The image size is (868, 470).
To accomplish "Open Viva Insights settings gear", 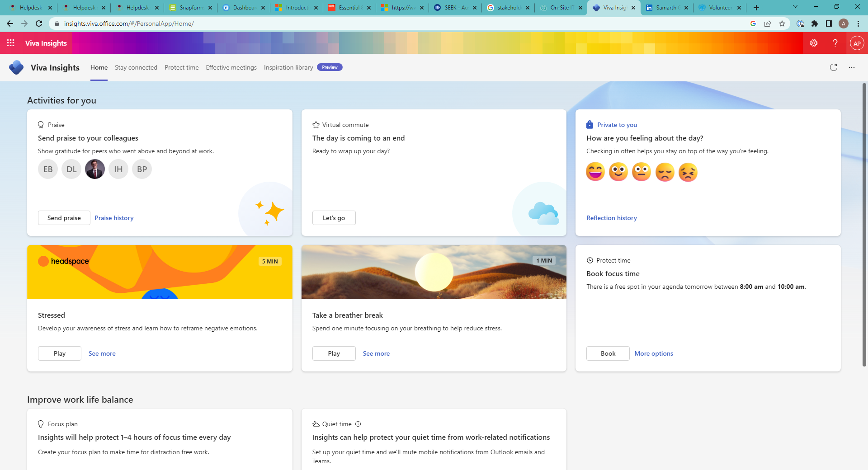I will coord(814,43).
